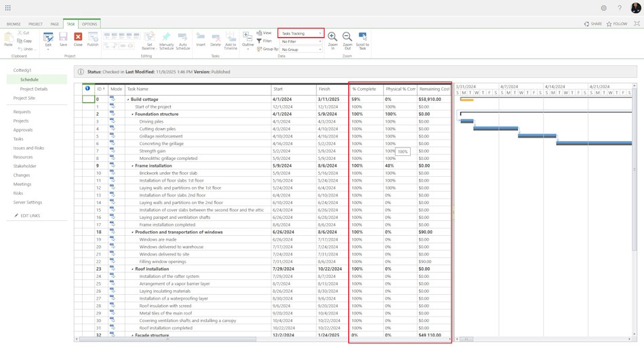The height and width of the screenshot is (362, 644).
Task: Click the Copy icon
Action: pos(20,41)
